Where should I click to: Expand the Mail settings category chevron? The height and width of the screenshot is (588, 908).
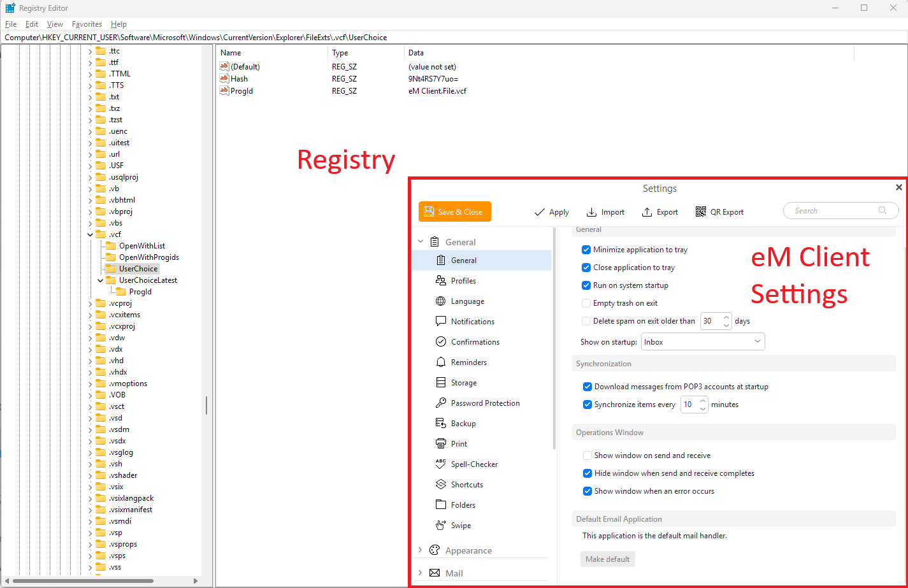pos(420,573)
